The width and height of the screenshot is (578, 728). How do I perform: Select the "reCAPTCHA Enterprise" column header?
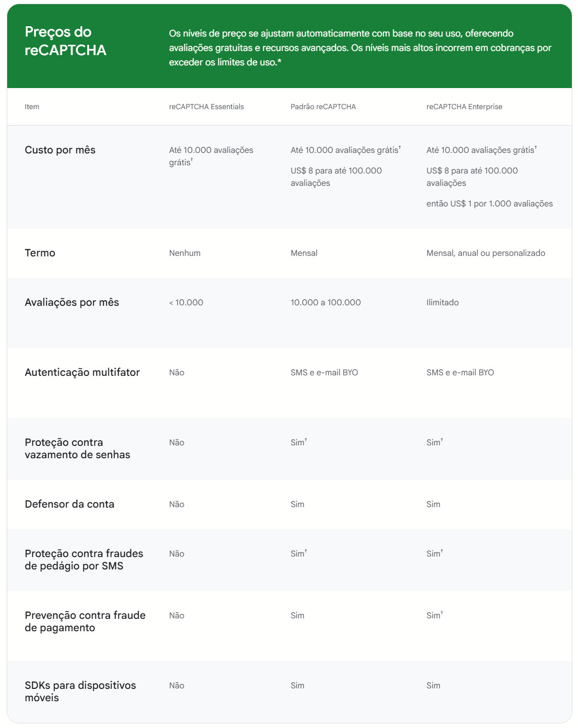(464, 107)
